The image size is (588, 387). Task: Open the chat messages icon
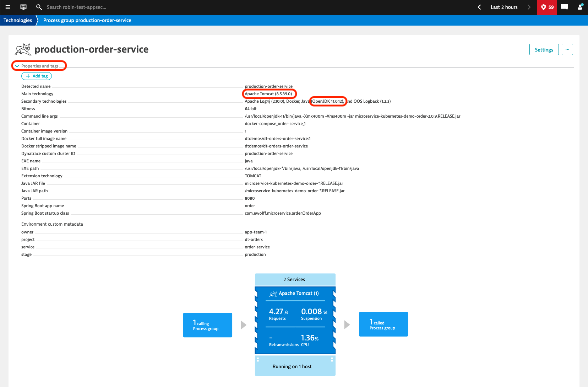click(x=564, y=7)
